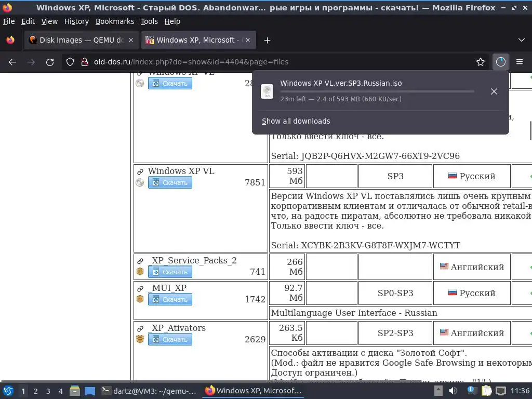Click US flag in _XP_Service_Packs_2 row
The image size is (532, 399).
(444, 266)
